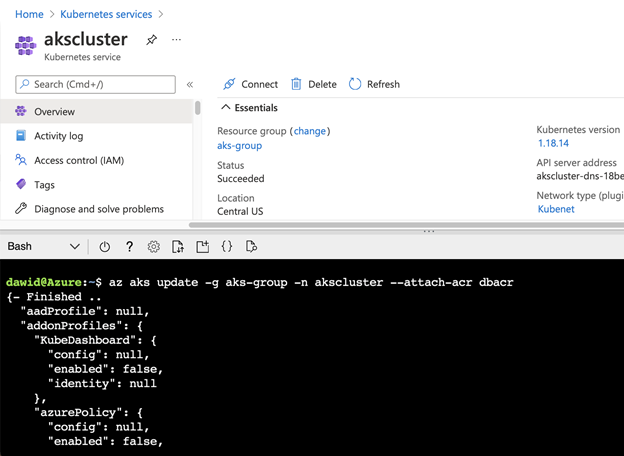Click the Cloud Shell pane resize handle dots
The width and height of the screenshot is (624, 456).
429,231
